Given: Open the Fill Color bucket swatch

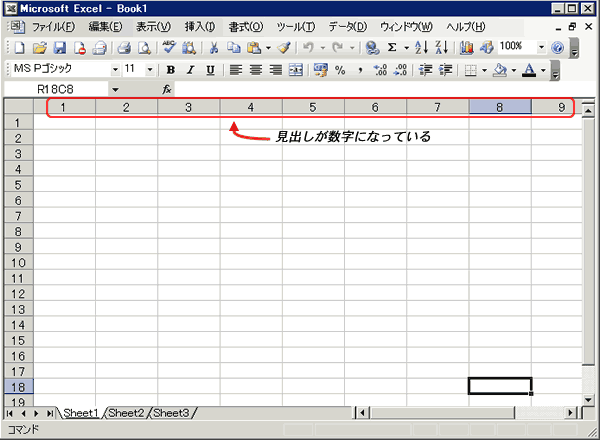Looking at the screenshot, I should (499, 70).
